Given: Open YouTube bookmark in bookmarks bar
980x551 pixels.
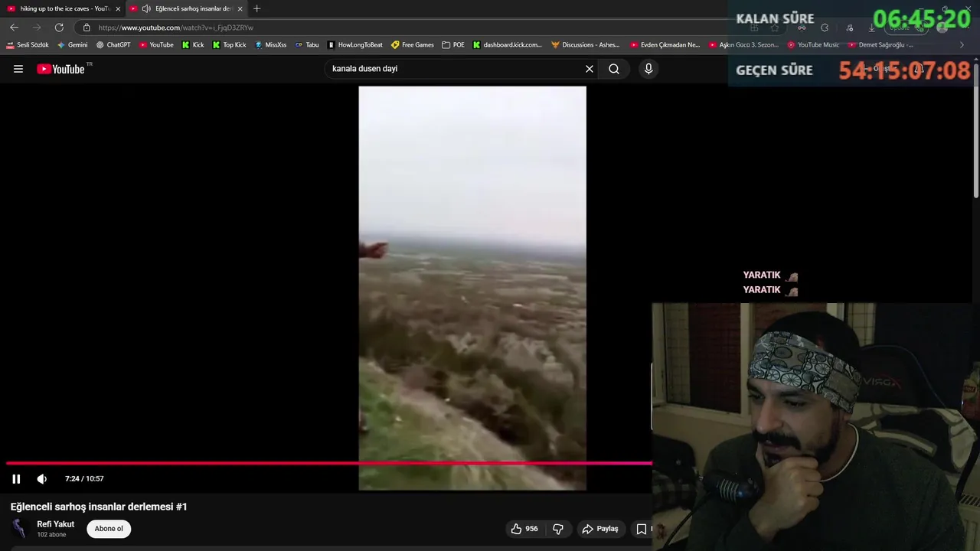Looking at the screenshot, I should [156, 45].
